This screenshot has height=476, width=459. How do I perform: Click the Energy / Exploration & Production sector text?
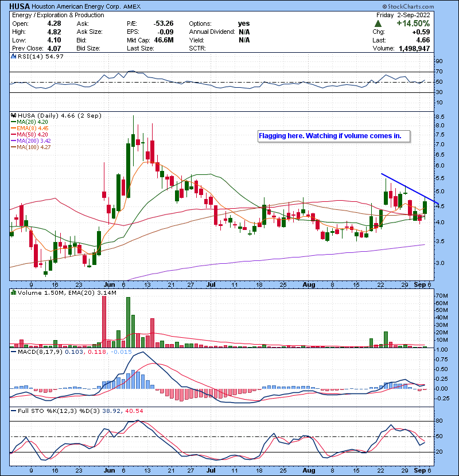tap(58, 15)
